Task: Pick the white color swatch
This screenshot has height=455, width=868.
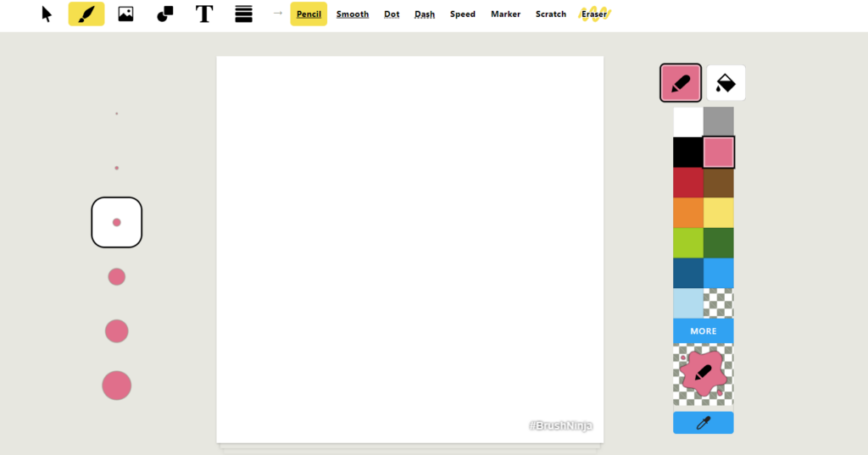Action: click(x=688, y=122)
